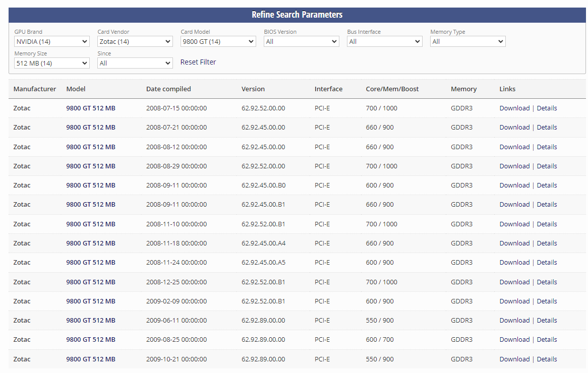Click the Manufacturer column header
The width and height of the screenshot is (588, 373).
(x=34, y=89)
